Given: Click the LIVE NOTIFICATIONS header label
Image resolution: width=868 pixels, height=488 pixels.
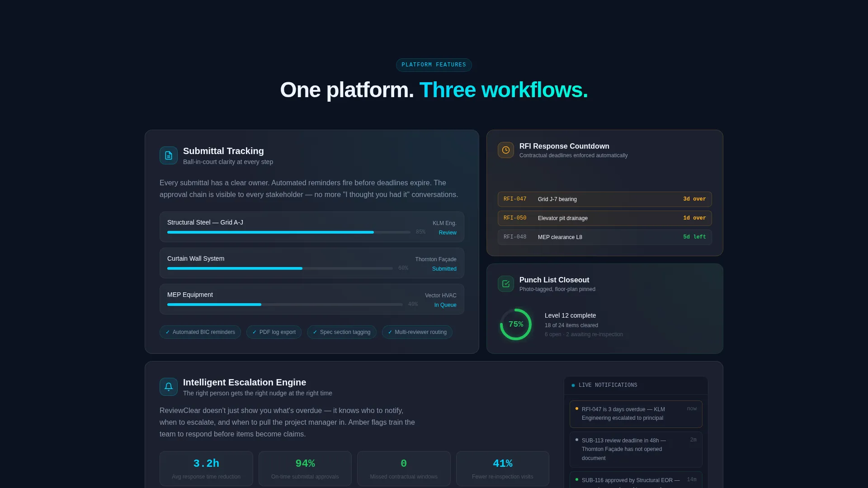Looking at the screenshot, I should (608, 385).
